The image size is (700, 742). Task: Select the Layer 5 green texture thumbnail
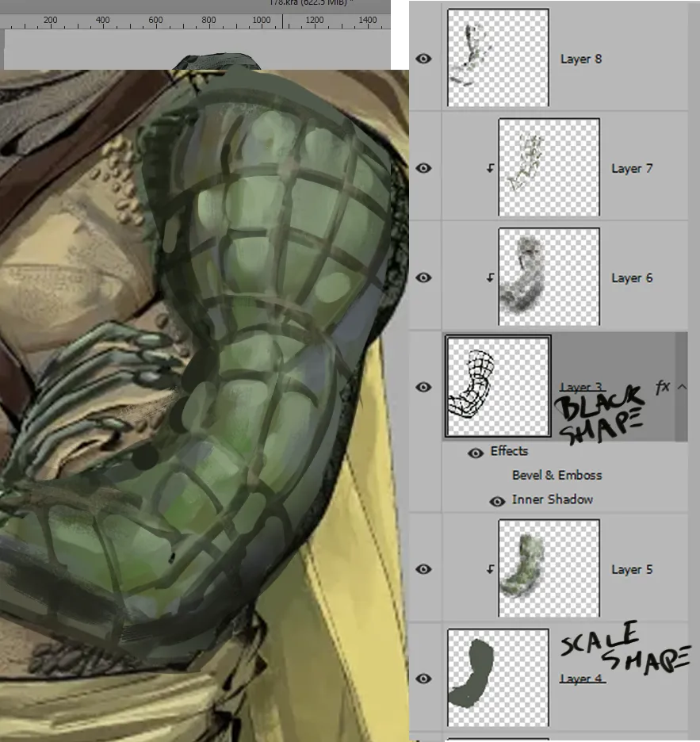(x=549, y=568)
